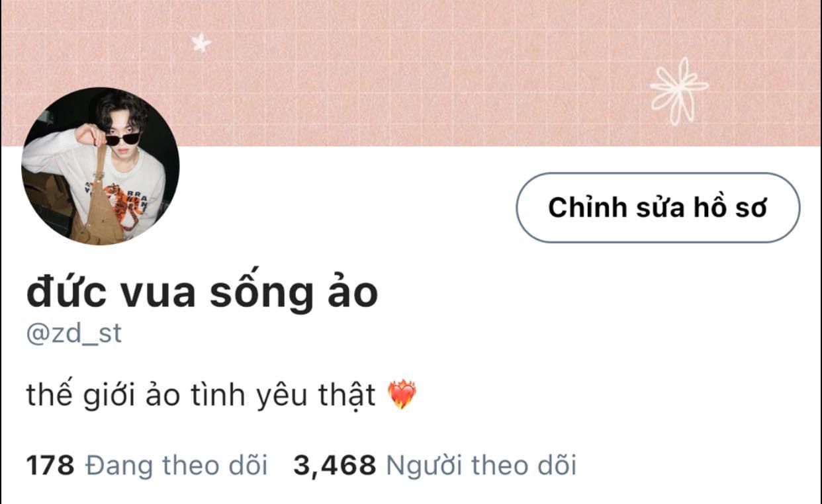Click the Người theo dõi label
The height and width of the screenshot is (504, 822).
pos(481,466)
